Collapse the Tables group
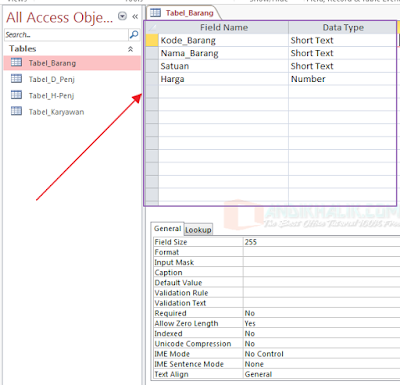Viewport: 400px width, 385px height. click(x=130, y=49)
